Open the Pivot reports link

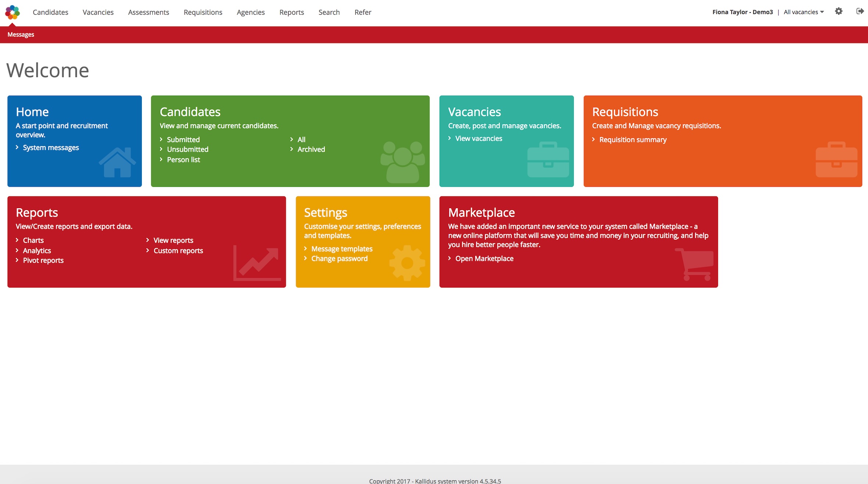pyautogui.click(x=43, y=260)
